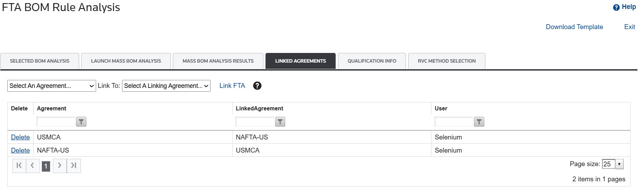Click the Link FTA link

click(232, 86)
